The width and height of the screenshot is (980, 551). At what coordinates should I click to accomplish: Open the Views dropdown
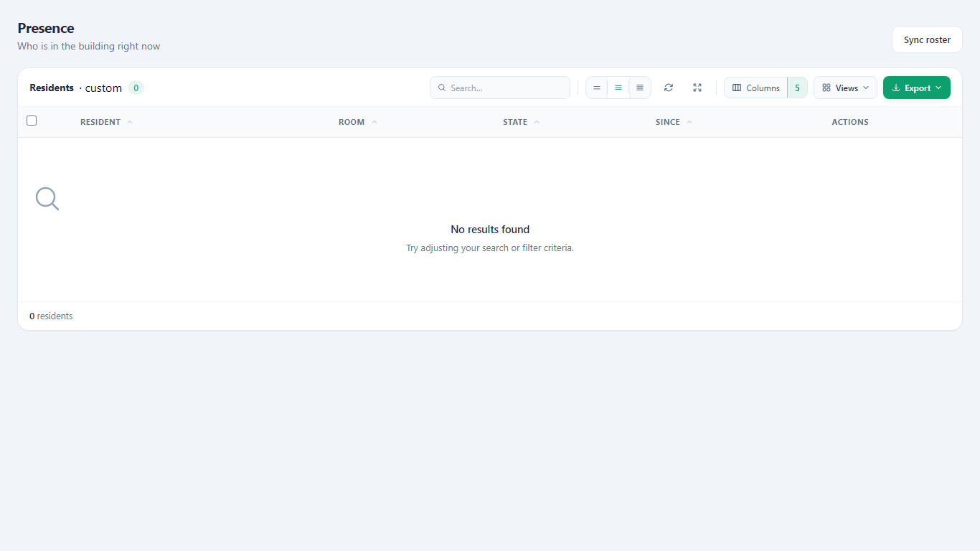[845, 88]
